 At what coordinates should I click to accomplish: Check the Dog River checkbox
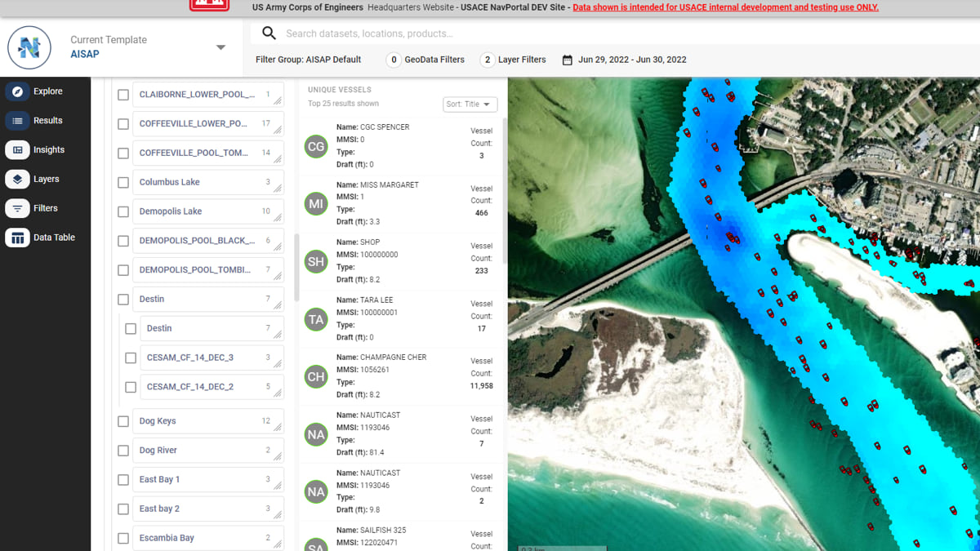[123, 451]
